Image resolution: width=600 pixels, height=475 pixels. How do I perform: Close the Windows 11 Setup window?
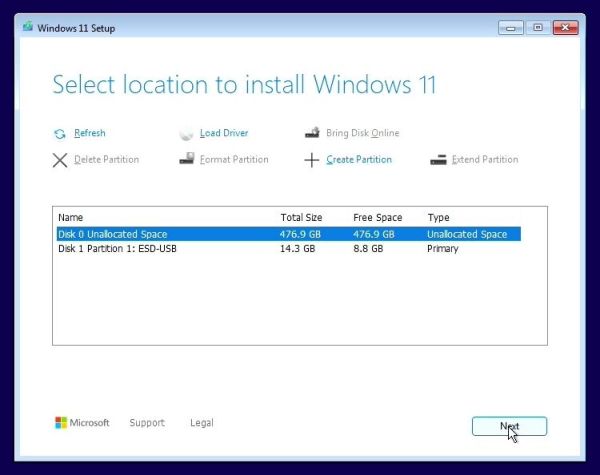coord(565,28)
